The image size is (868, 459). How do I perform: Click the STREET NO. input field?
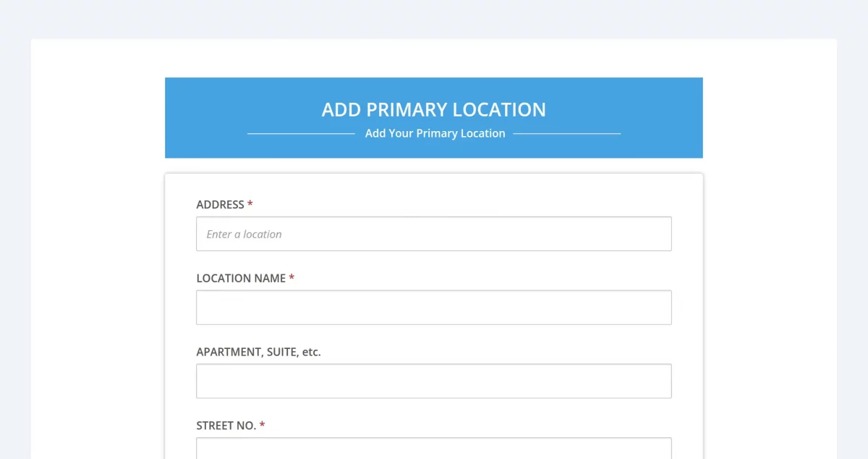tap(434, 449)
